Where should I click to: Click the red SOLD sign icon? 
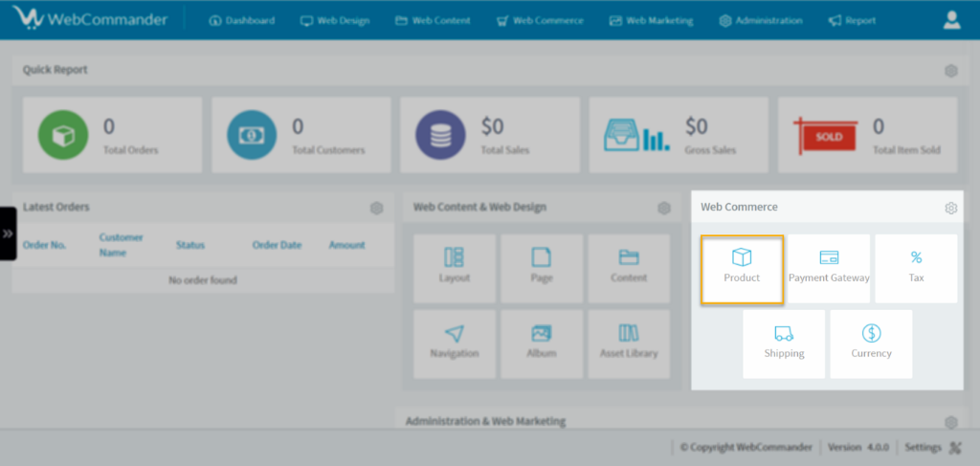pos(826,136)
